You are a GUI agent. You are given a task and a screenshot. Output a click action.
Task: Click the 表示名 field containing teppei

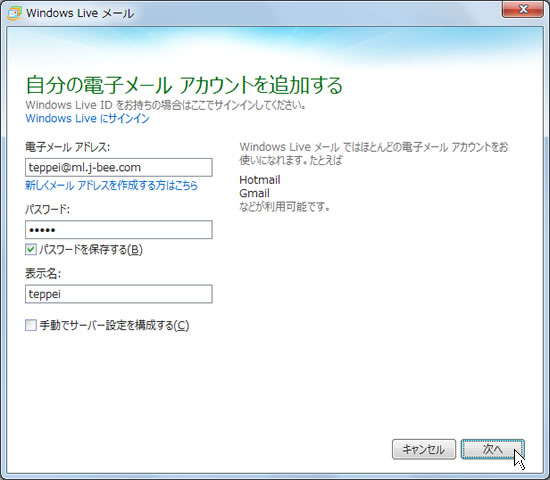click(x=119, y=294)
